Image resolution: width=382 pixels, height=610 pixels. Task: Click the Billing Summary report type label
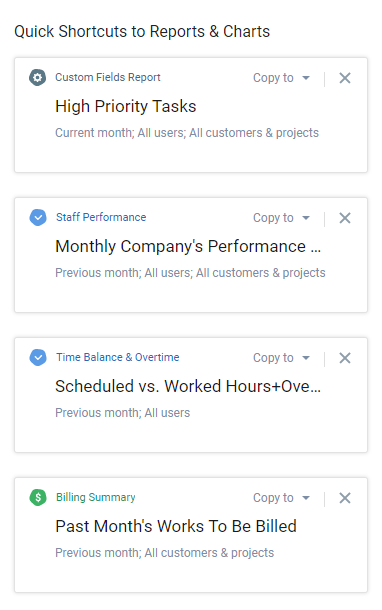coord(96,497)
